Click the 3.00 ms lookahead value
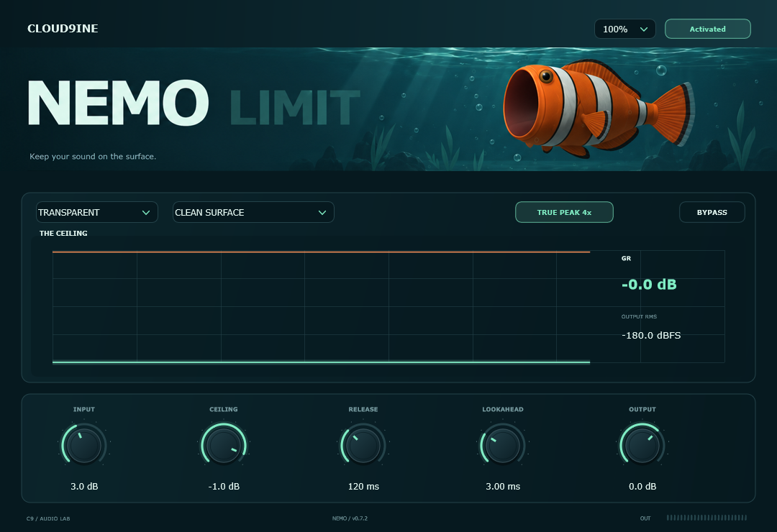777x532 pixels. tap(503, 487)
